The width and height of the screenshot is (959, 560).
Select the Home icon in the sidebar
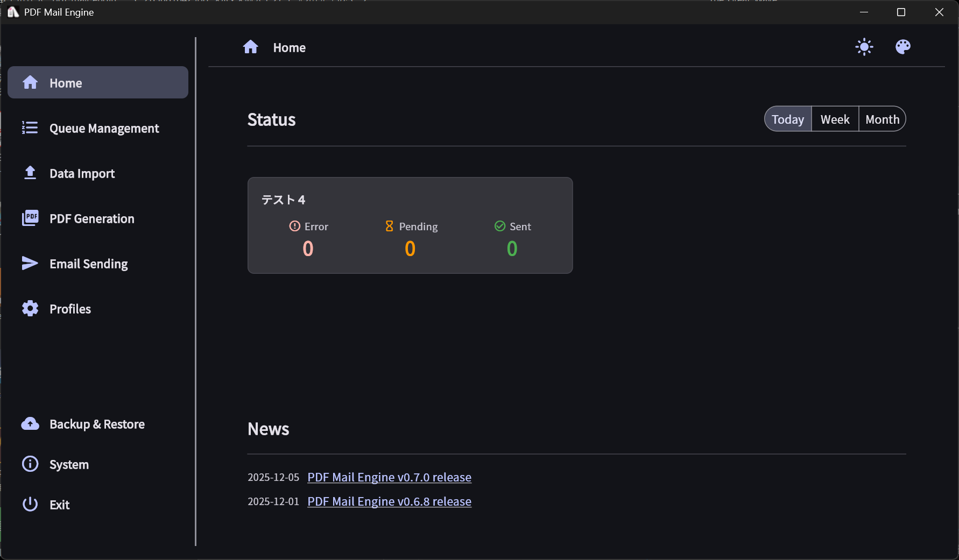(x=30, y=82)
